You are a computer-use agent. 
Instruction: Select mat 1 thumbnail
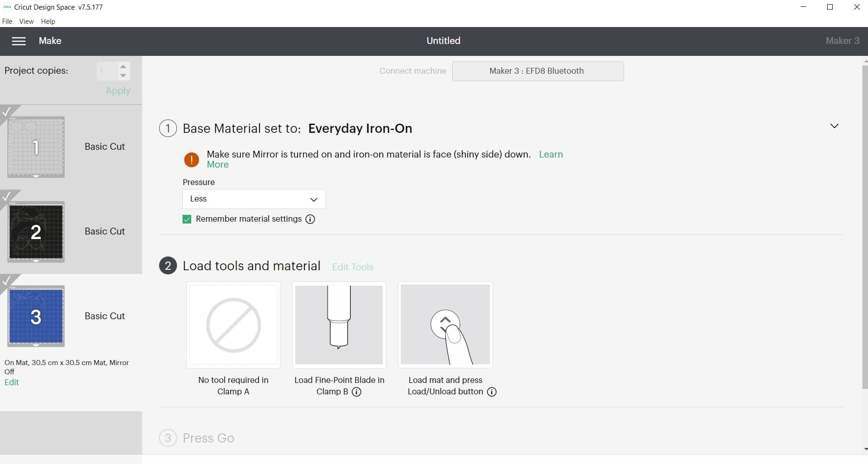click(36, 147)
